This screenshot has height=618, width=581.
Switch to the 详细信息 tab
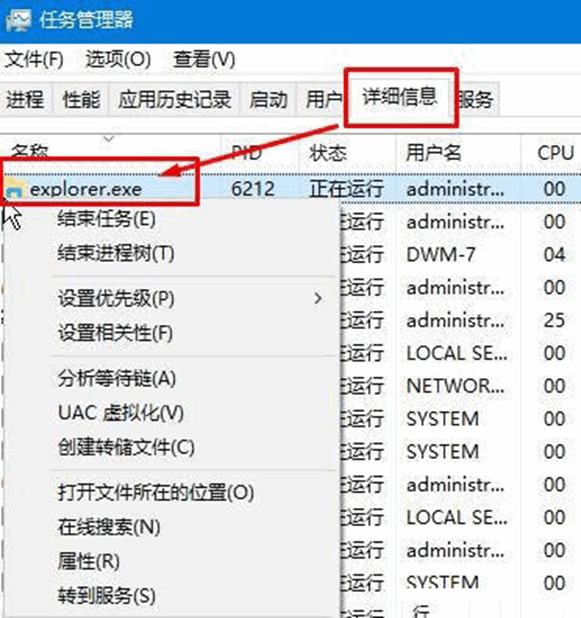(x=400, y=97)
